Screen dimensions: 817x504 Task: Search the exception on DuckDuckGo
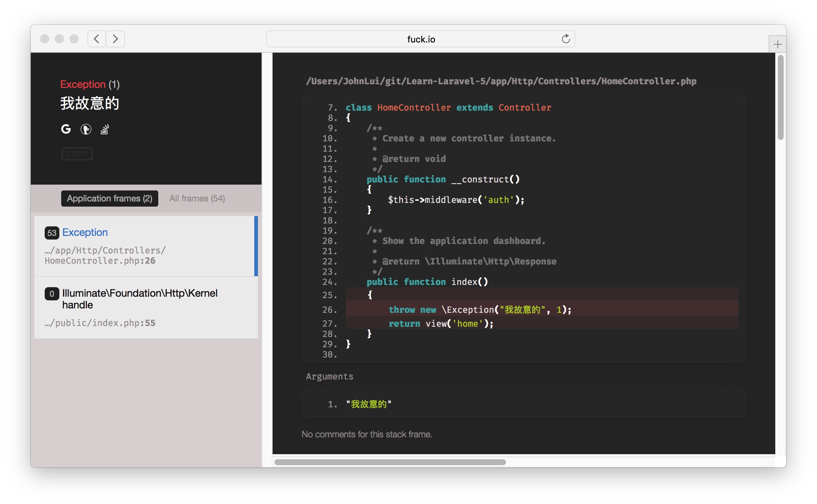point(86,129)
